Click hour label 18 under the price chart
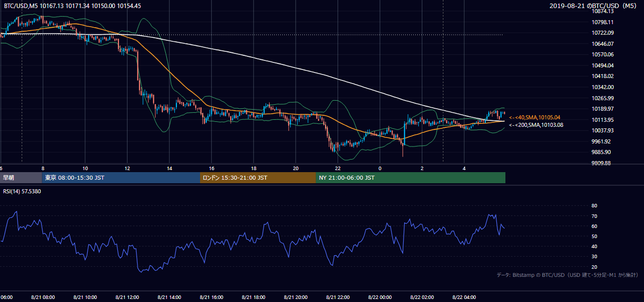644x302 pixels. point(254,168)
